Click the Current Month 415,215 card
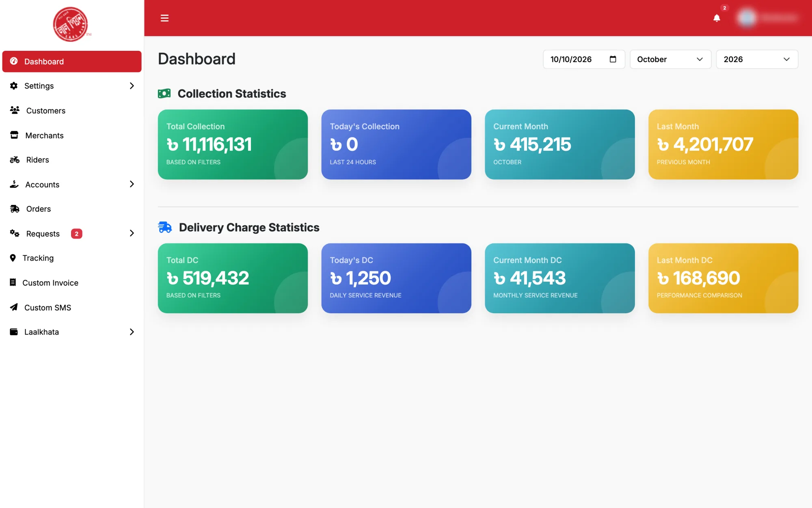Viewport: 812px width, 508px height. click(x=560, y=144)
